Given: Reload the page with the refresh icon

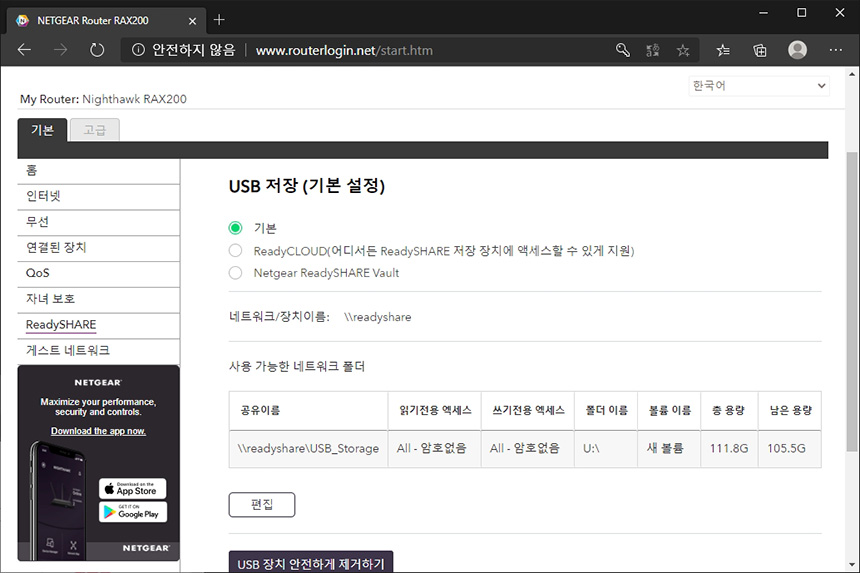Looking at the screenshot, I should click(97, 50).
